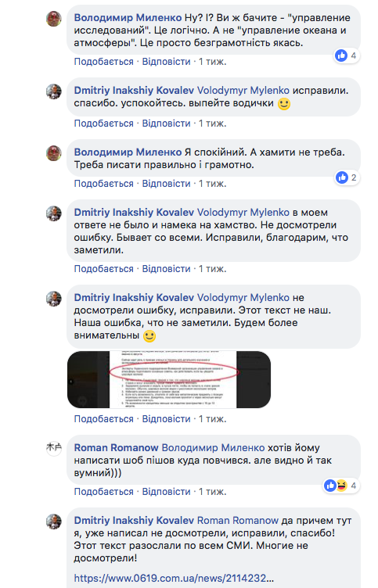Screen dimensions: 378x588
Task: Open the 0619.com.ua news link
Action: (x=174, y=579)
